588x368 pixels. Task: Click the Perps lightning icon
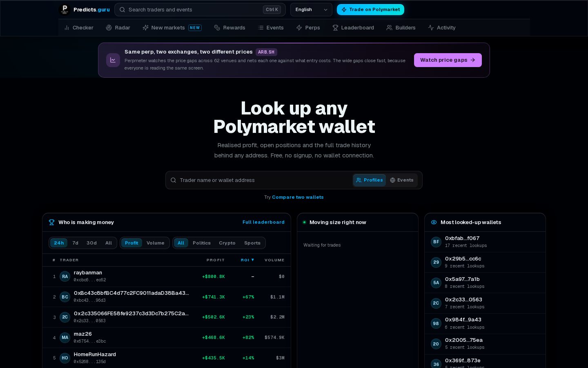(x=299, y=28)
